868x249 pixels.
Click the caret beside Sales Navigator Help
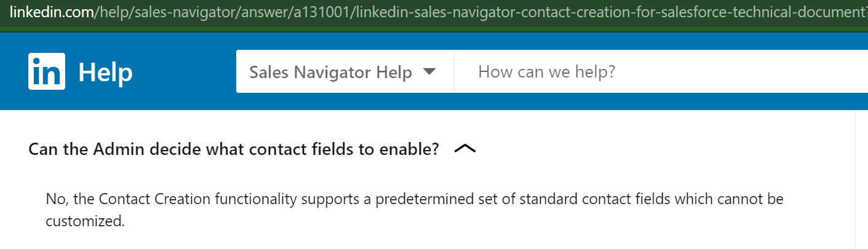(x=429, y=72)
